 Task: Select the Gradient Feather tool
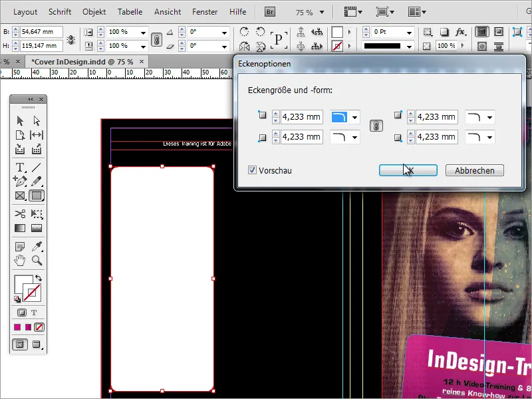37,228
